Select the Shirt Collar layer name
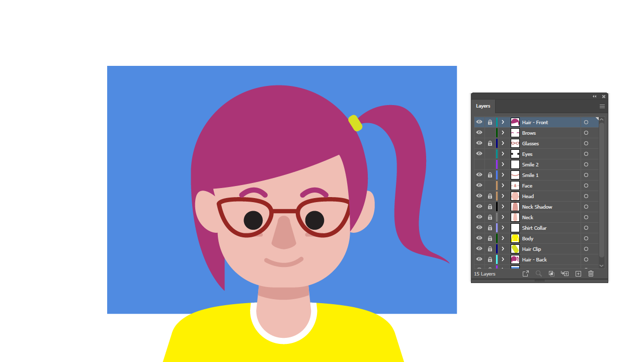 coord(534,228)
